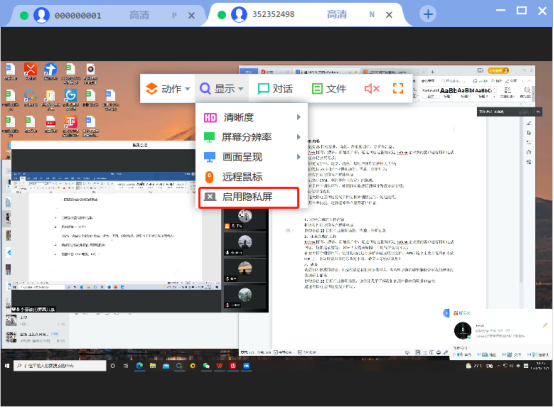Screen dimensions: 554x408
Task: Toggle the muted speaker icon
Action: coord(372,89)
